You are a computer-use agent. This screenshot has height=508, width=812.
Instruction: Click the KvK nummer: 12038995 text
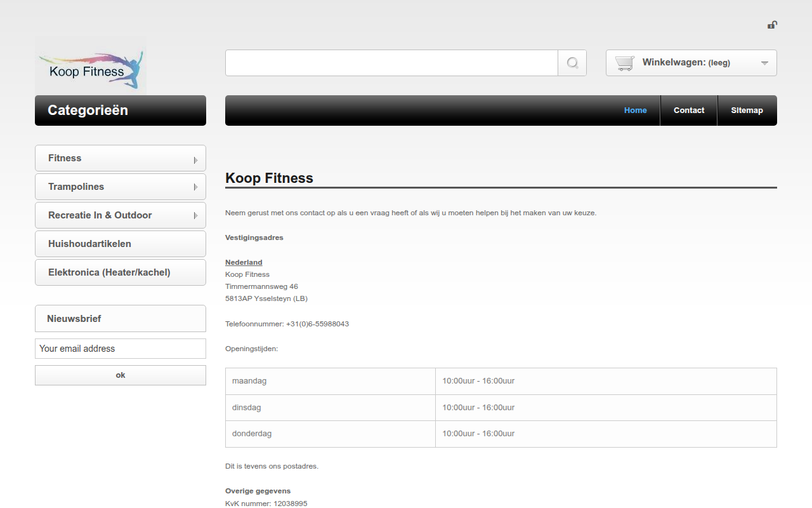click(x=266, y=504)
